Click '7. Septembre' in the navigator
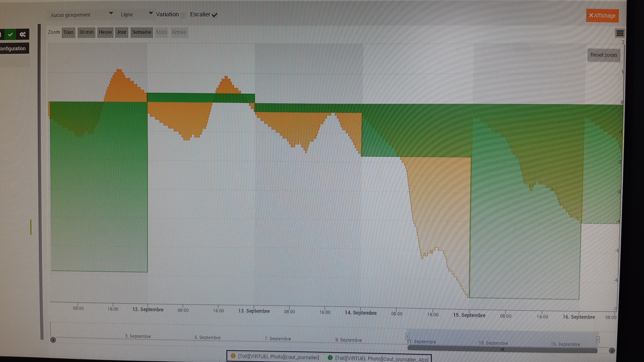The width and height of the screenshot is (644, 362). point(278,339)
